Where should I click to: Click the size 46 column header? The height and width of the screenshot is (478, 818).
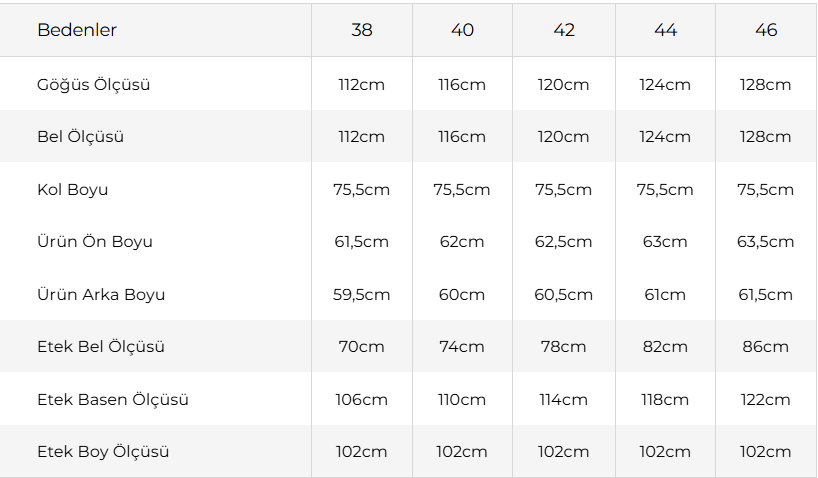tap(766, 30)
